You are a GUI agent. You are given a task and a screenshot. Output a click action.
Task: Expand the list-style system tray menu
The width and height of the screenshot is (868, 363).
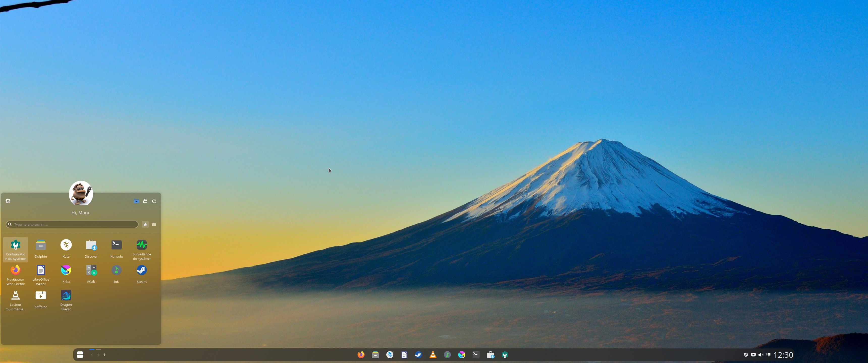(768, 355)
